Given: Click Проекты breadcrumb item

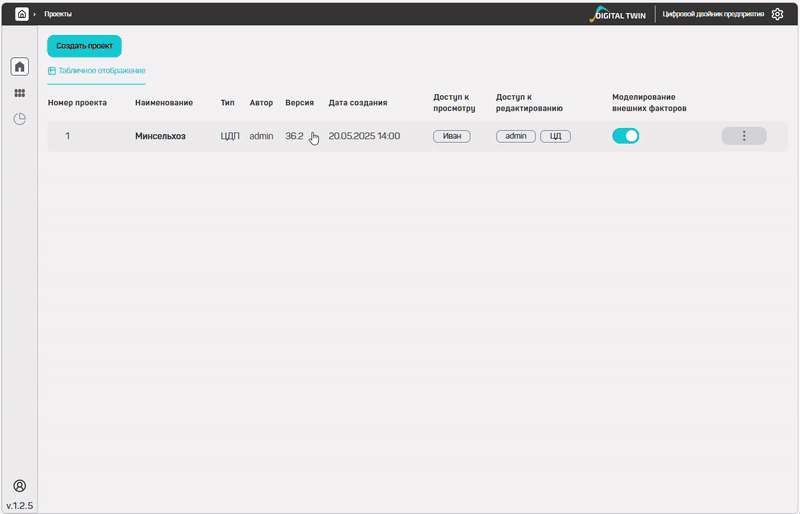Looking at the screenshot, I should pyautogui.click(x=58, y=14).
